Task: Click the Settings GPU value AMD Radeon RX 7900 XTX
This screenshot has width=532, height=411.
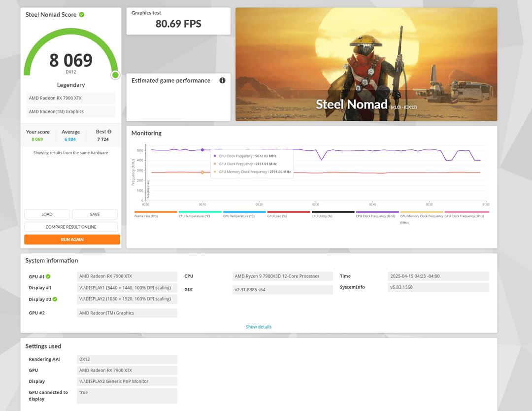Action: [127, 370]
